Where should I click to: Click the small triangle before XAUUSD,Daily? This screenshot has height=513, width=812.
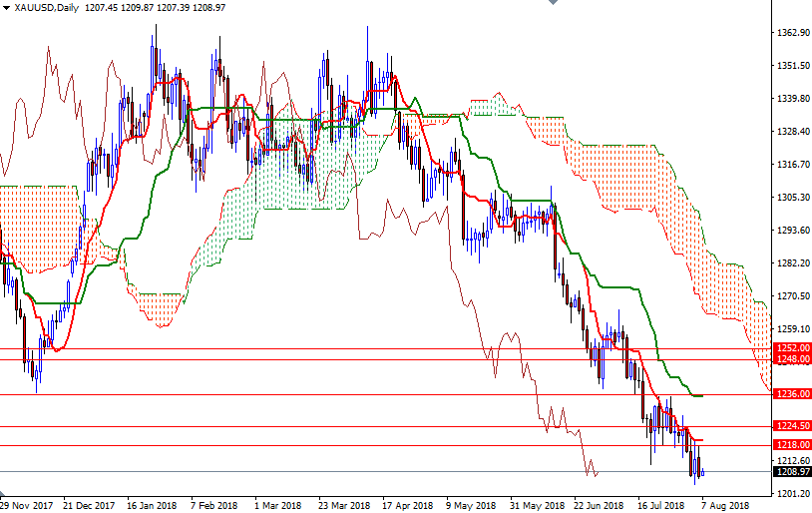(6, 8)
